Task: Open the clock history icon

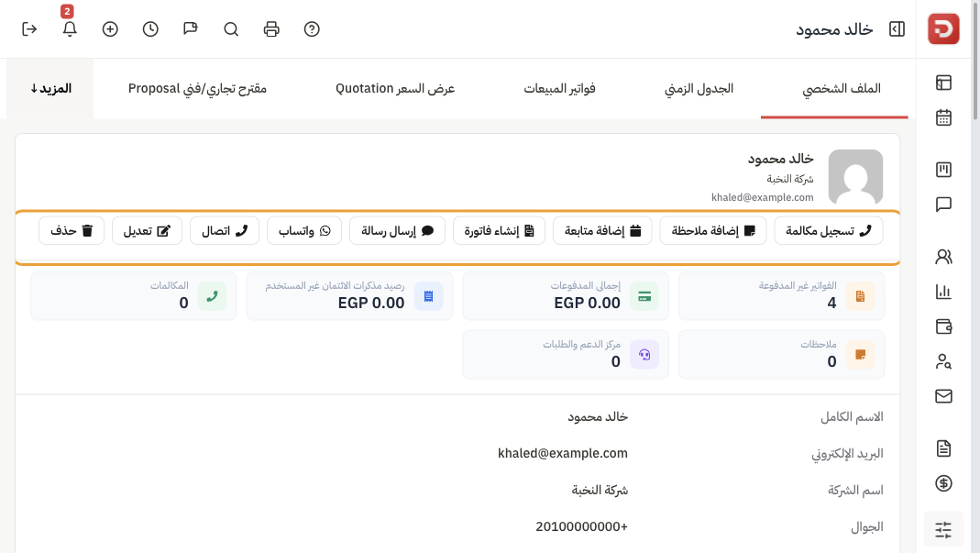Action: click(x=150, y=28)
